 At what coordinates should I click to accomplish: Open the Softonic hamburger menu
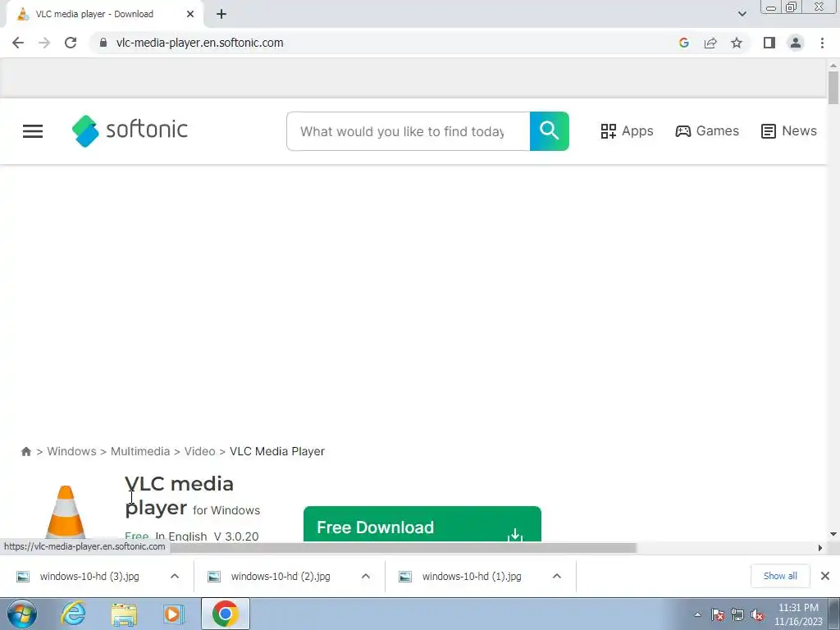pos(33,131)
